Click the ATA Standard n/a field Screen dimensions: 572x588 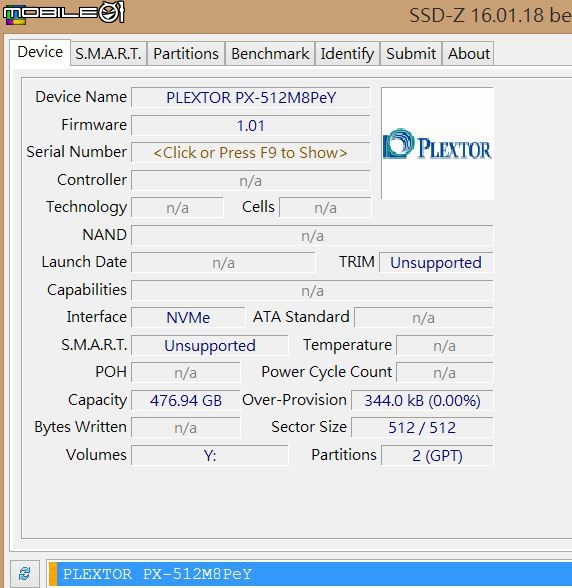coord(423,318)
